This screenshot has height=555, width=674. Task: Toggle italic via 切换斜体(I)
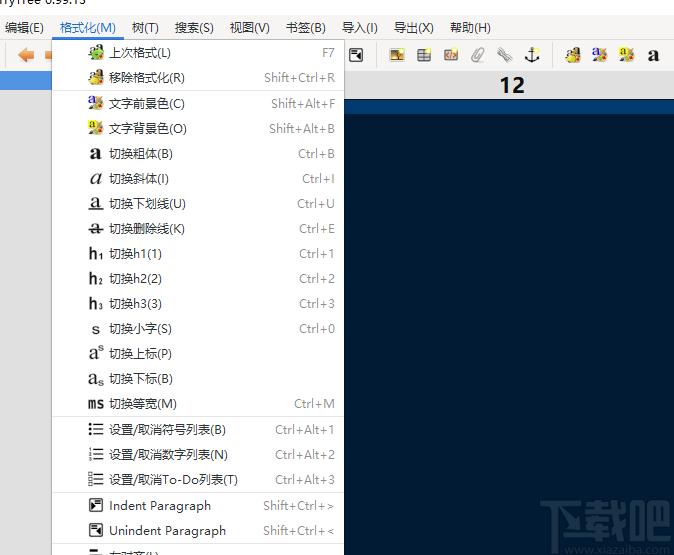point(198,178)
